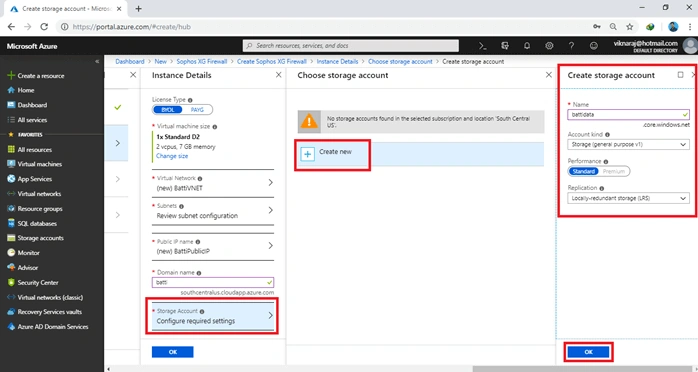The image size is (698, 372).
Task: Close the Choose storage account blade
Action: point(548,75)
